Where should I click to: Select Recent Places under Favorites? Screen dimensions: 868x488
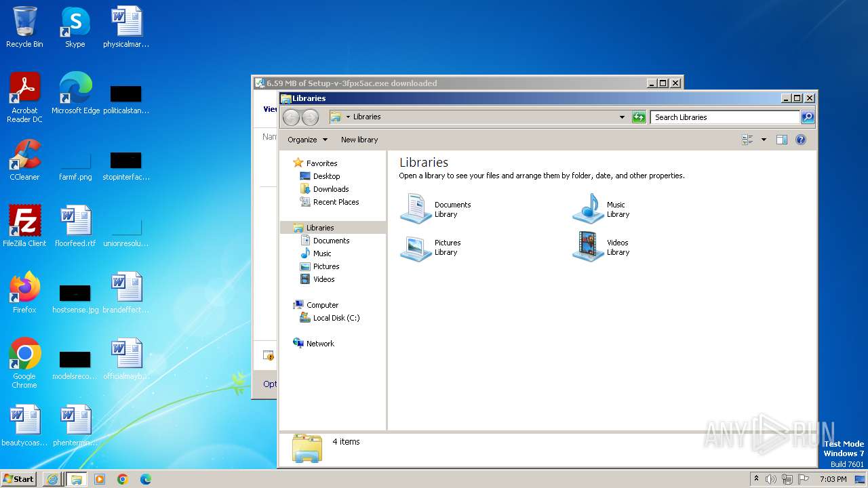336,202
